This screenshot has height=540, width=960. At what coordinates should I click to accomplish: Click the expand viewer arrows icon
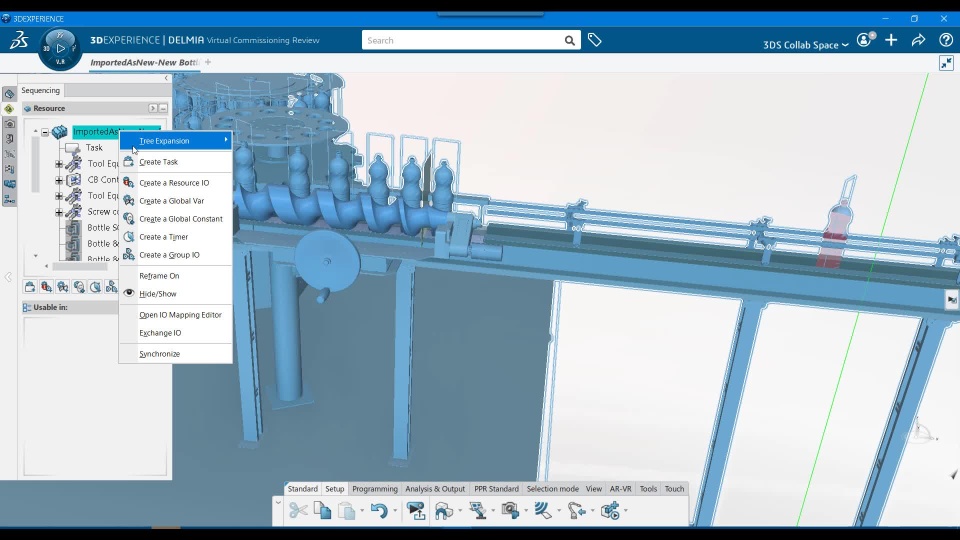[x=946, y=63]
